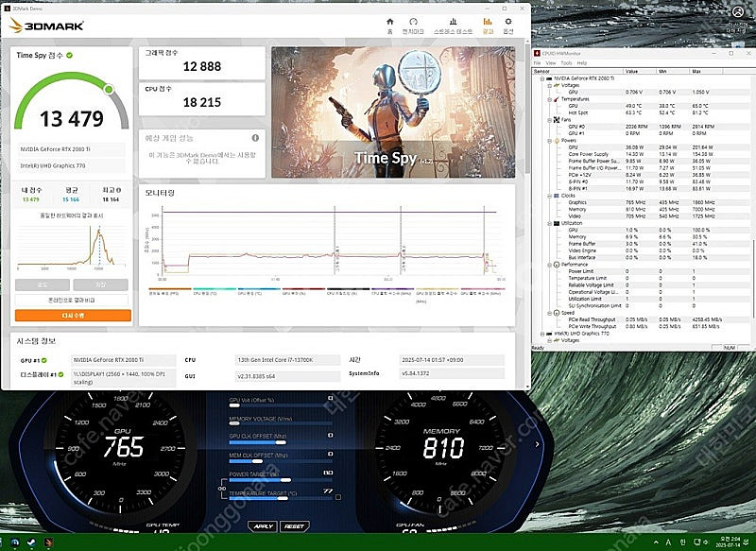
Task: Click the green check beside Display #1 label
Action: click(x=60, y=374)
